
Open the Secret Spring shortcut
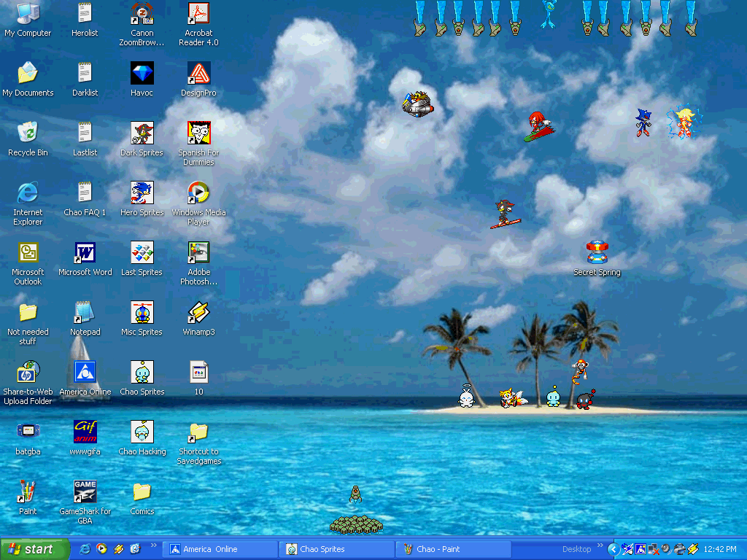(x=597, y=252)
